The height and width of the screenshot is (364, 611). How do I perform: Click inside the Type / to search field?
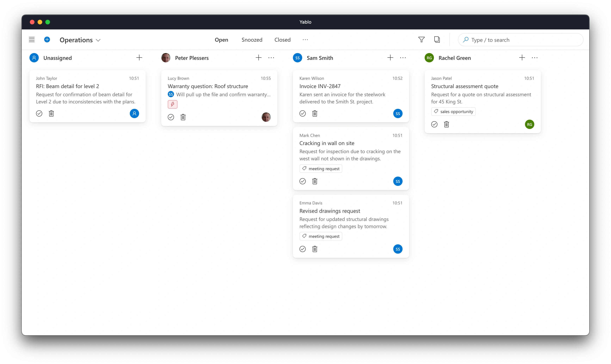pyautogui.click(x=520, y=40)
